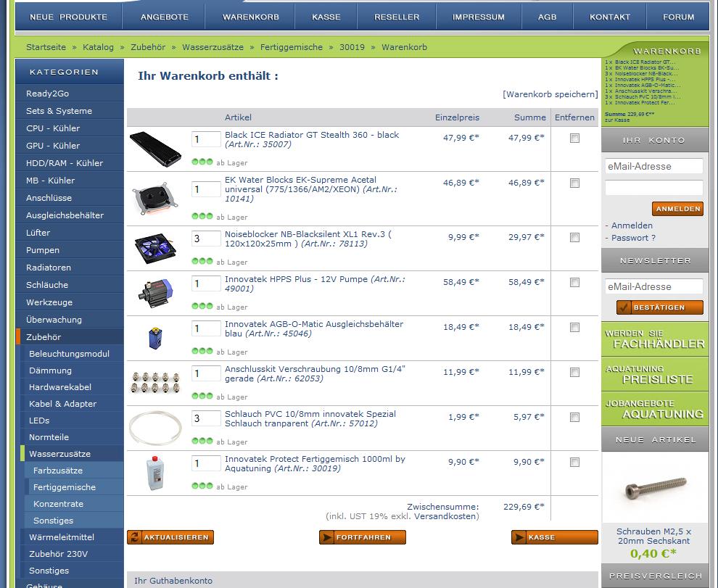
Task: Open the Innovatek HPPS pump image
Action: tap(155, 293)
